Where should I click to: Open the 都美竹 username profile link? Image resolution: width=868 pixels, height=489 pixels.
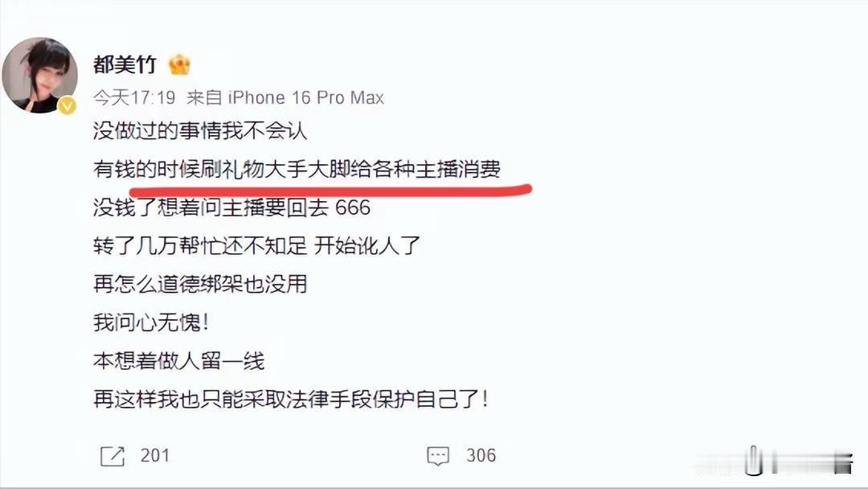(125, 64)
